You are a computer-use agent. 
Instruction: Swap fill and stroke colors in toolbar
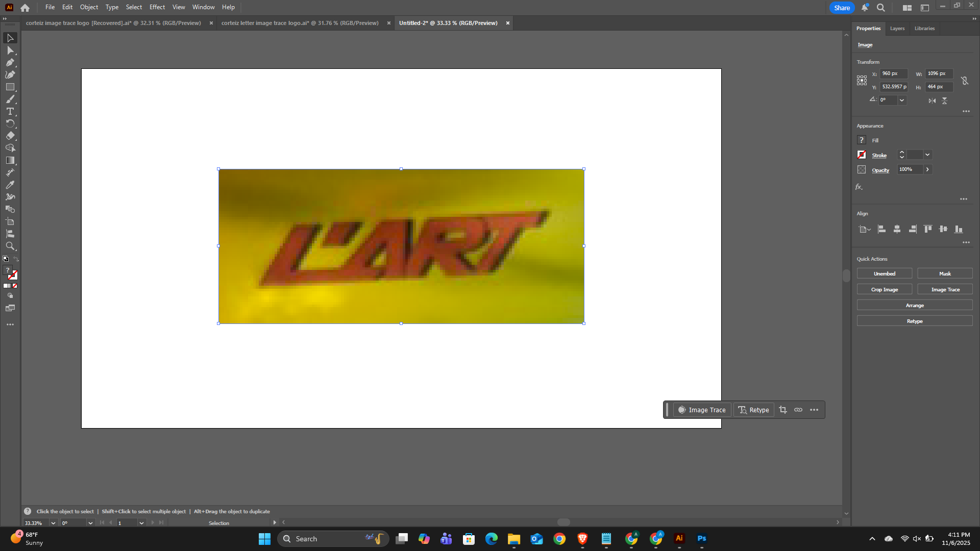16,259
